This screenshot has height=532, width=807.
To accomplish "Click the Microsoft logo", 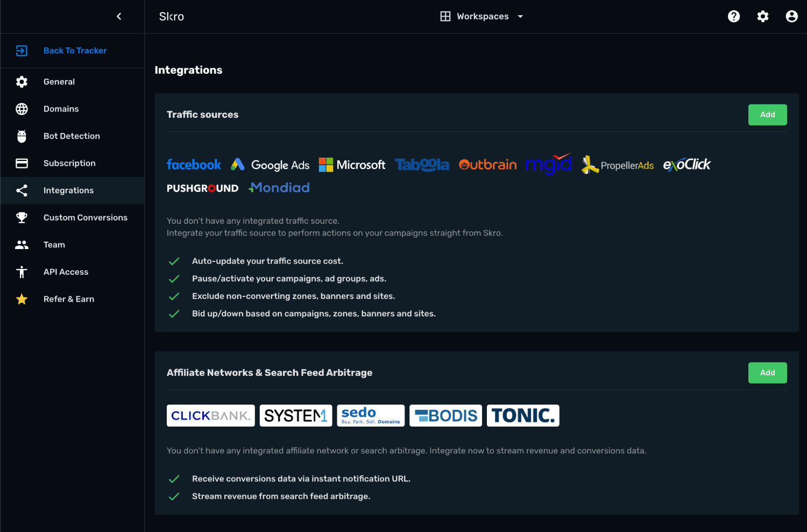I will pos(352,165).
